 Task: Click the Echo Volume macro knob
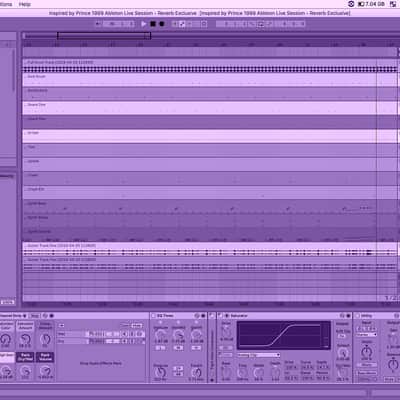[45, 370]
